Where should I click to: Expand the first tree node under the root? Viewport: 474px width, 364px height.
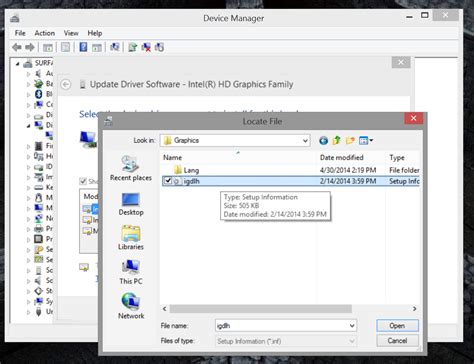(28, 74)
